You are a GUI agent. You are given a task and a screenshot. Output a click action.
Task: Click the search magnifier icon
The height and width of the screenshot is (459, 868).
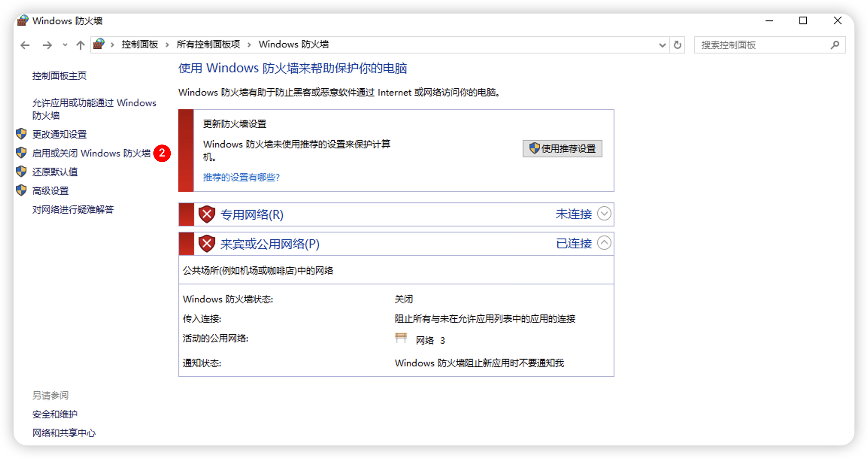[x=835, y=45]
